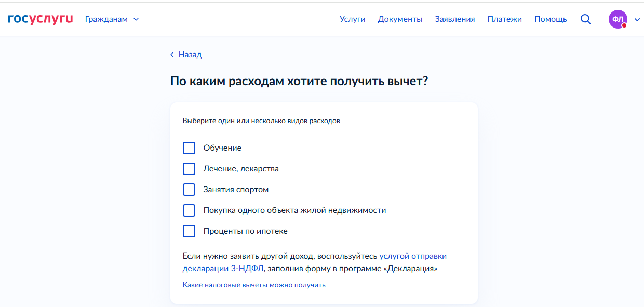This screenshot has height=307, width=644.
Task: Select the Лечение, лекарства checkbox
Action: 189,169
